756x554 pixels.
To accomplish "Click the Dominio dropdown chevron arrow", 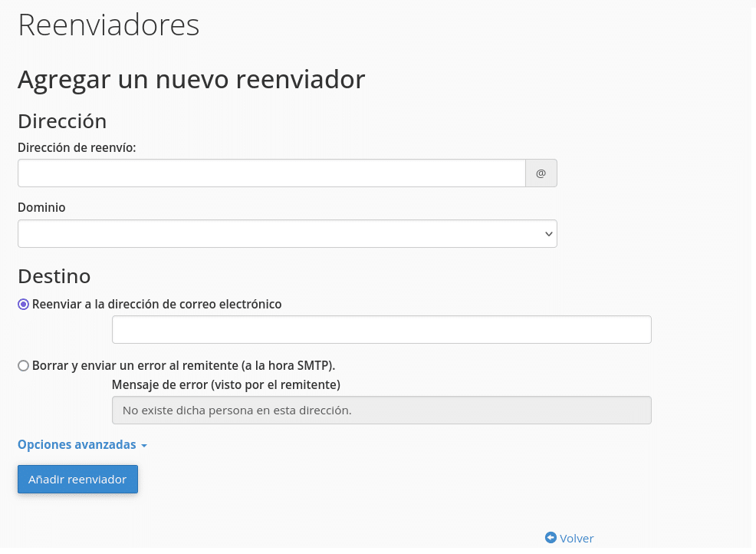I will tap(548, 234).
